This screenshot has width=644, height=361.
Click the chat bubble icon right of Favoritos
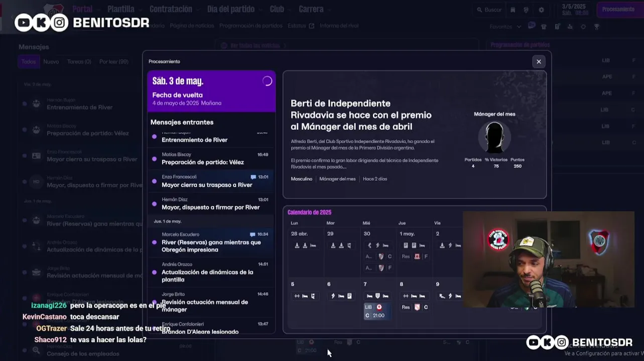click(x=531, y=26)
